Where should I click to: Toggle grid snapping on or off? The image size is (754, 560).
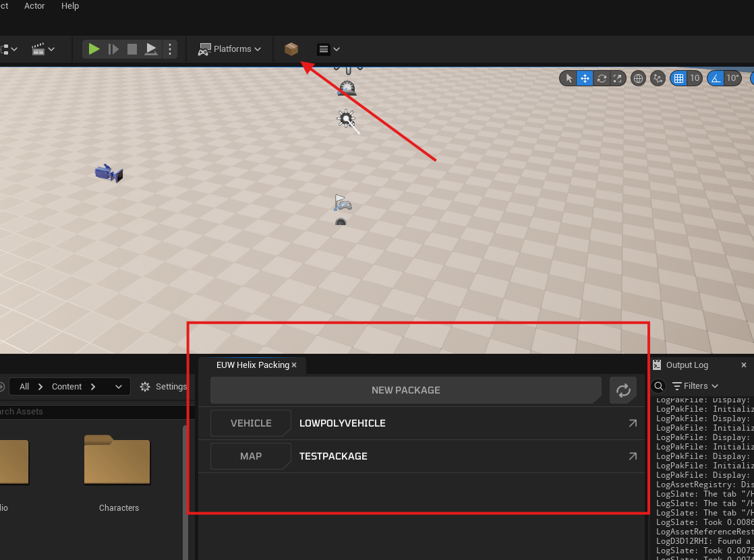coord(678,78)
